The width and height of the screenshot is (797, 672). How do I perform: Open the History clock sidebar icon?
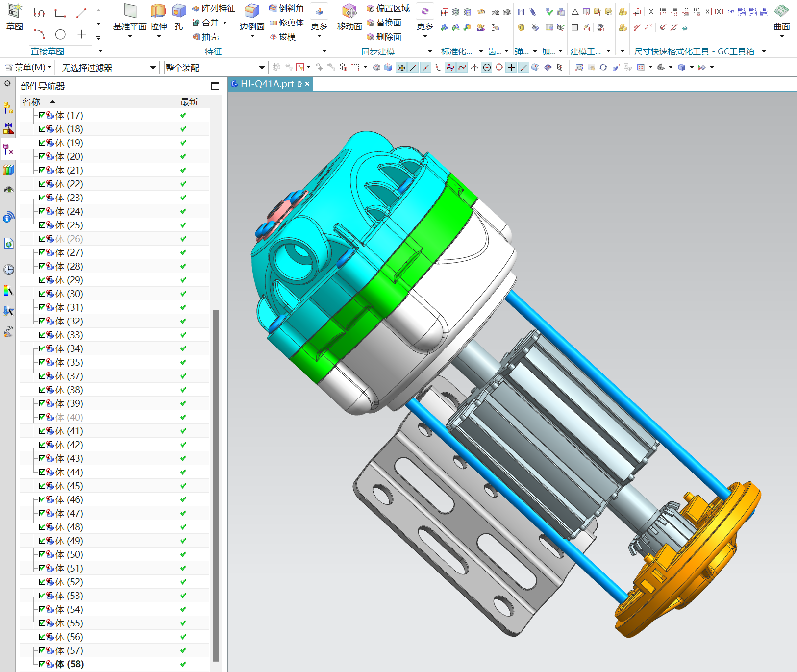point(8,269)
